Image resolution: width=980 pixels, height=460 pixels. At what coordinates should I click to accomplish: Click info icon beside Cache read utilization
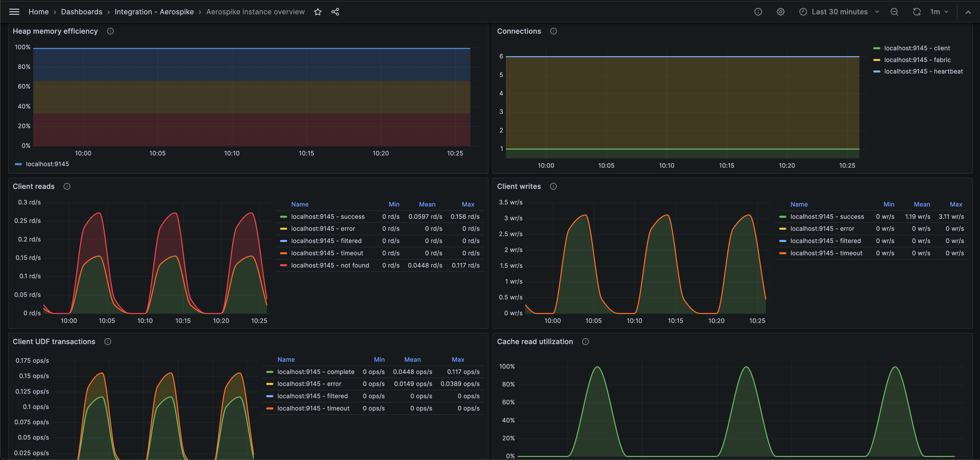coord(585,341)
